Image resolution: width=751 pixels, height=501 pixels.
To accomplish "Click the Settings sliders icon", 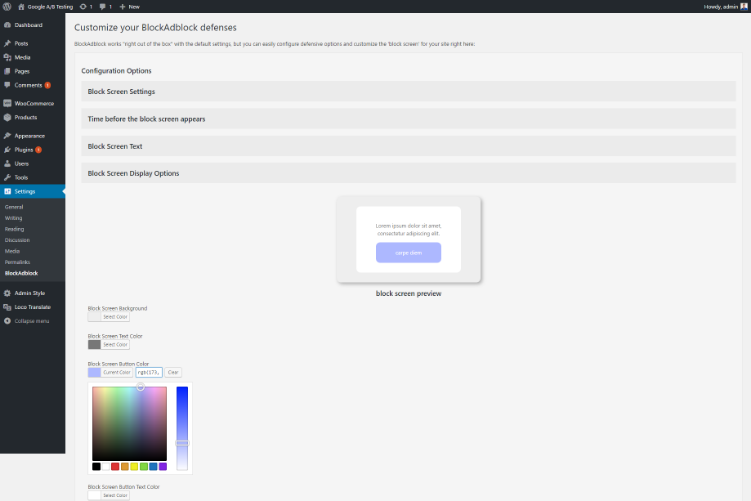I will coord(7,191).
